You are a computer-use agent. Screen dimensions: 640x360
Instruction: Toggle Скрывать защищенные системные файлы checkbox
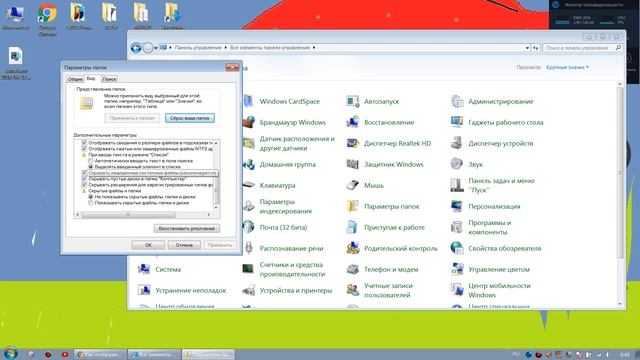[x=84, y=173]
